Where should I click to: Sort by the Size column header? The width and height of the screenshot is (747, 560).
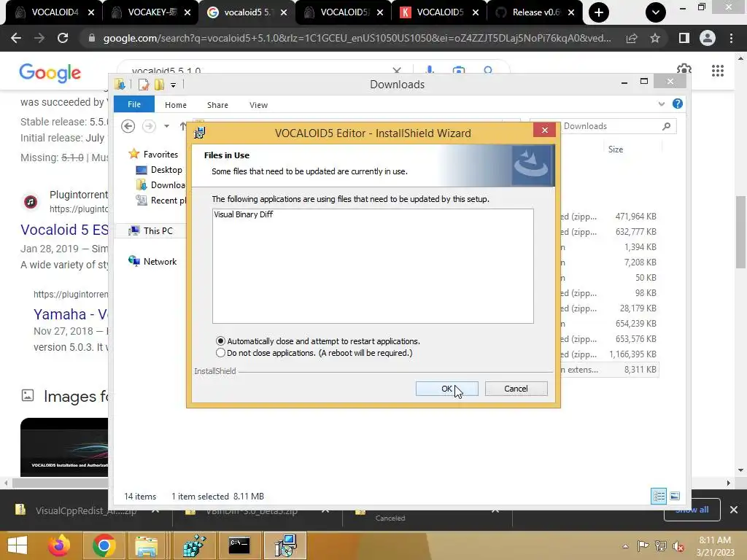tap(615, 149)
